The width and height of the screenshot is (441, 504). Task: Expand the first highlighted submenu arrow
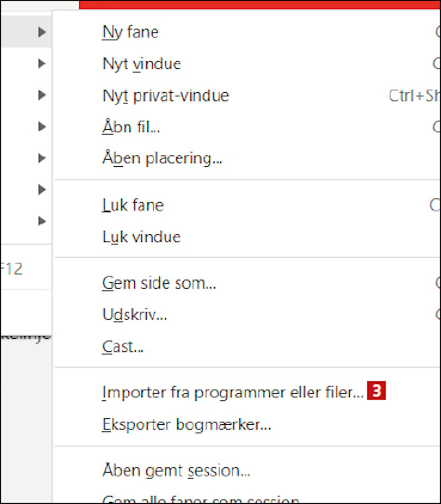point(42,32)
